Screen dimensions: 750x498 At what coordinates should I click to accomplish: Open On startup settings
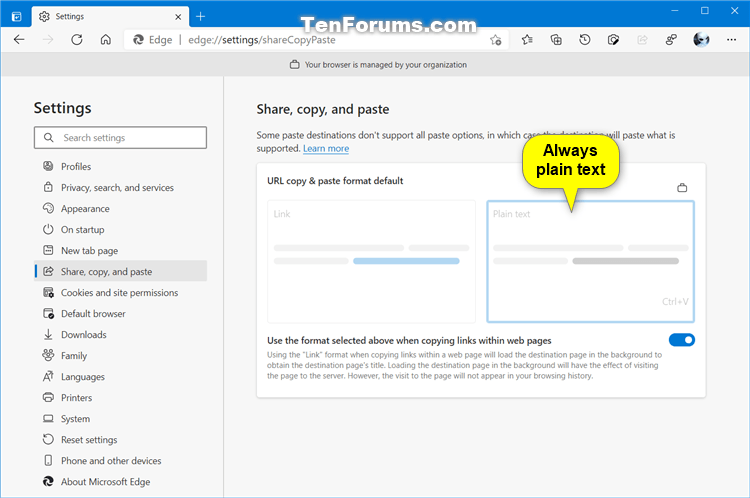pyautogui.click(x=121, y=230)
